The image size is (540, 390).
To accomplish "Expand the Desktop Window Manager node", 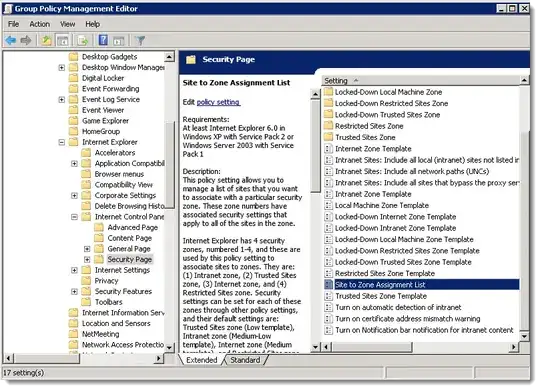I will [x=62, y=68].
